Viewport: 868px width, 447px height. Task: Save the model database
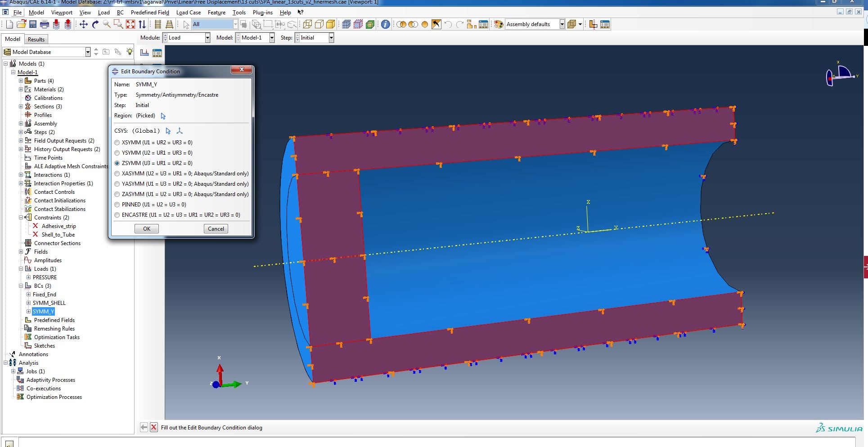pyautogui.click(x=33, y=24)
